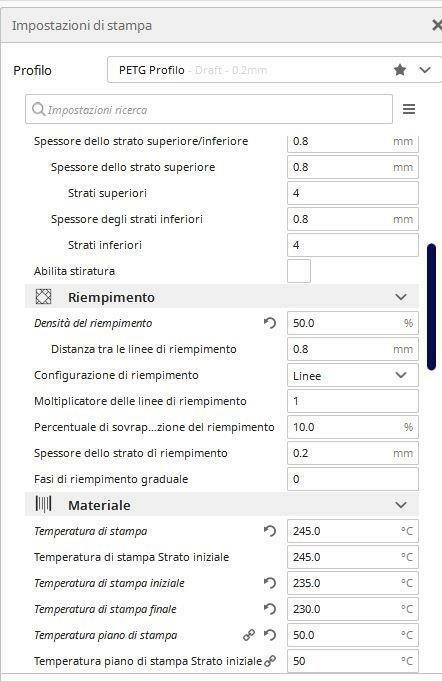Collapse the Riempimento section

401,297
